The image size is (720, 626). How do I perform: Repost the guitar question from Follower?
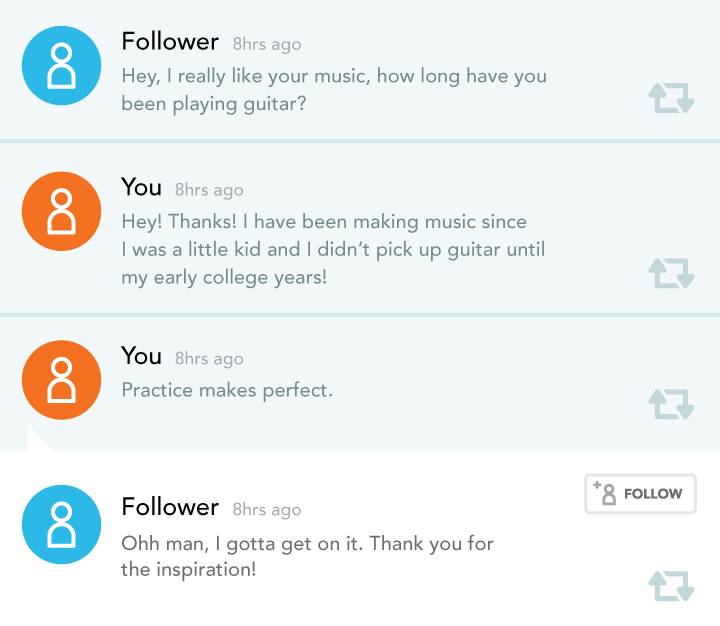click(671, 98)
